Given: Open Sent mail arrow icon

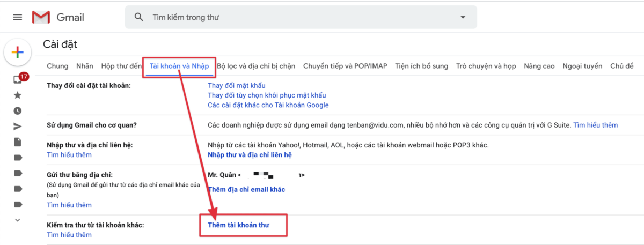Looking at the screenshot, I should tap(18, 127).
